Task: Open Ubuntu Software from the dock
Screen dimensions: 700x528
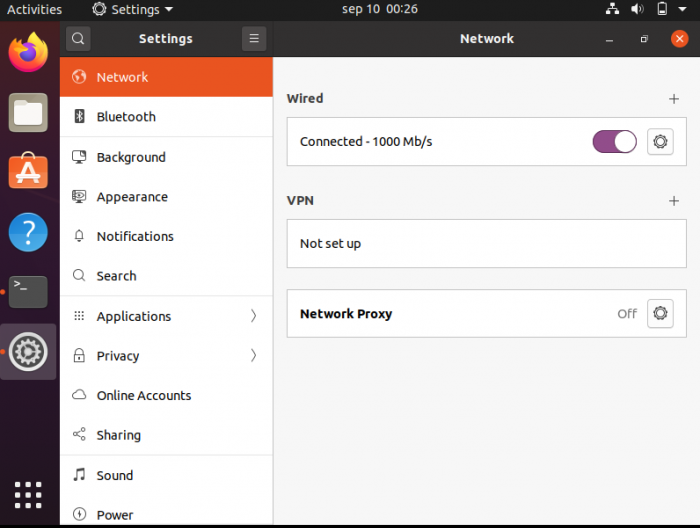Action: [x=28, y=172]
